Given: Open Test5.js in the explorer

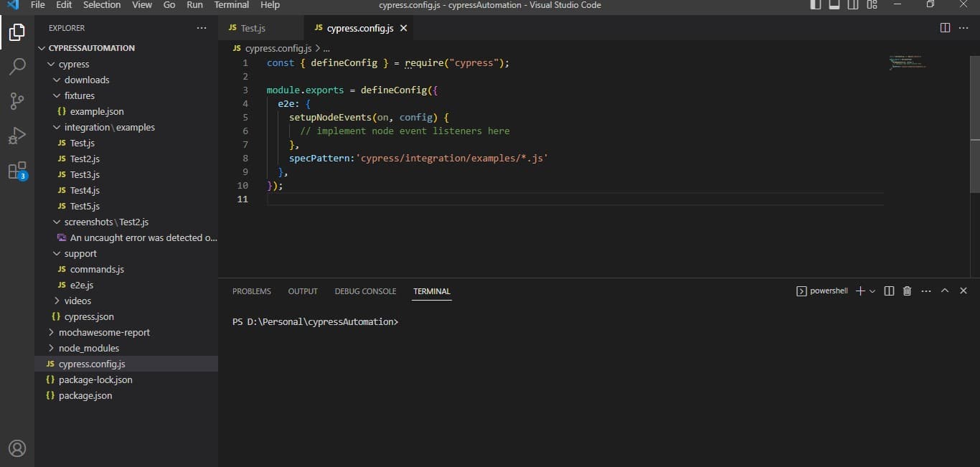Looking at the screenshot, I should coord(126,206).
